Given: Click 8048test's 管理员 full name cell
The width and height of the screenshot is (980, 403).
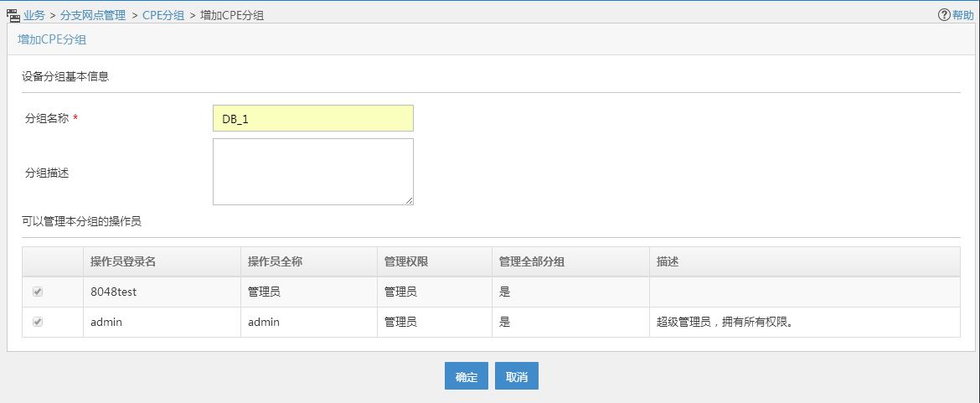Looking at the screenshot, I should pos(309,292).
